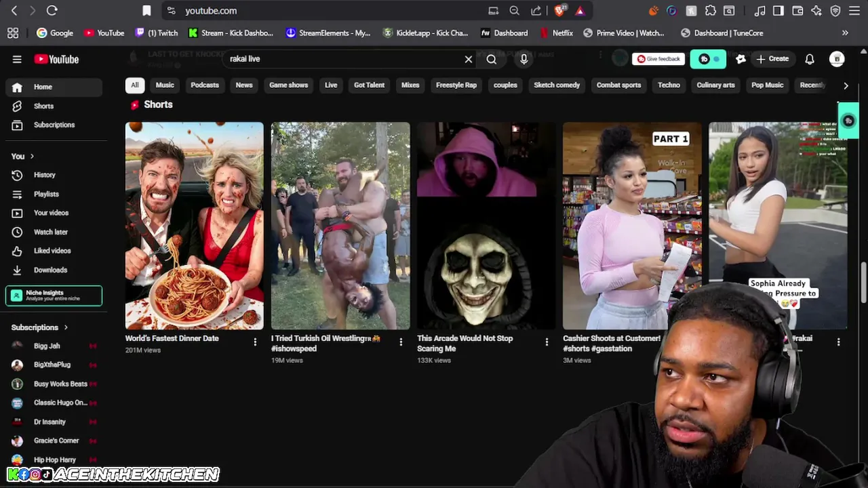
Task: Select the Got Talent filter chip
Action: [x=369, y=85]
